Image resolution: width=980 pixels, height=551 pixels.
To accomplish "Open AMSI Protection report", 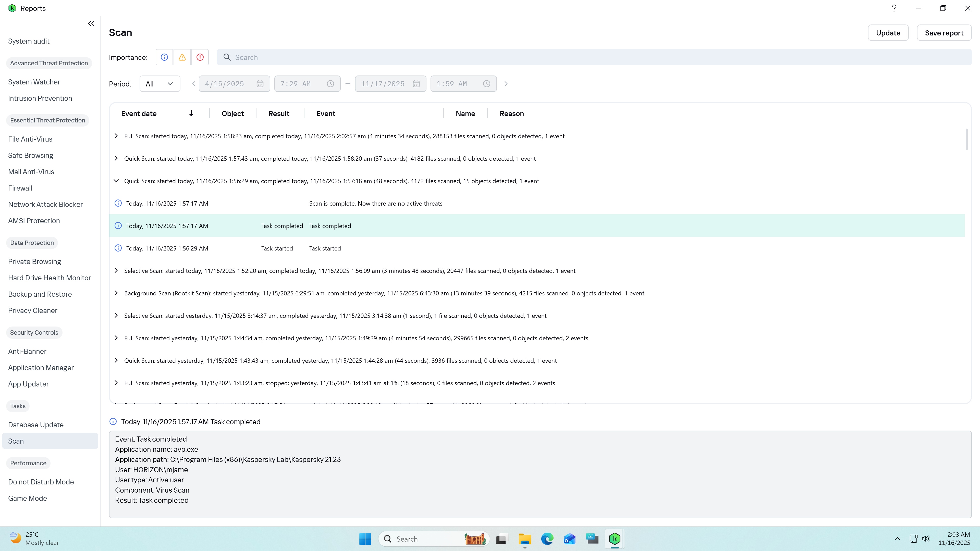I will pos(34,221).
